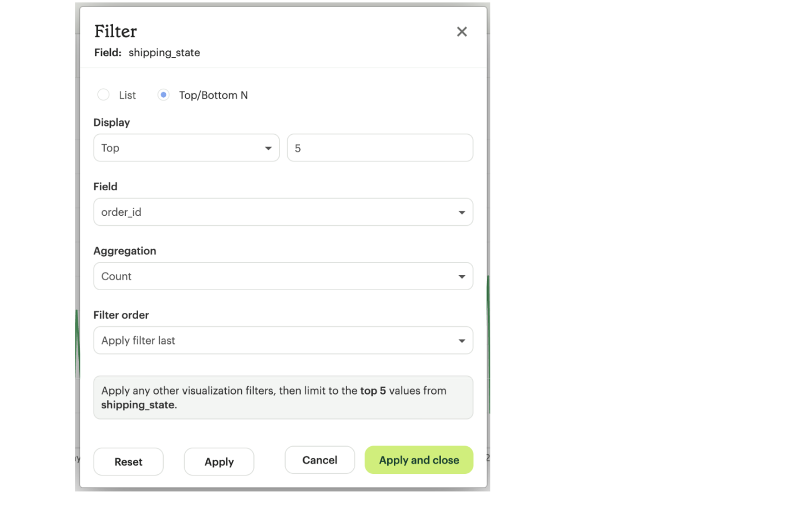Click the caret arrow in the Top dropdown
Viewport: 812px width, 511px height.
[268, 148]
